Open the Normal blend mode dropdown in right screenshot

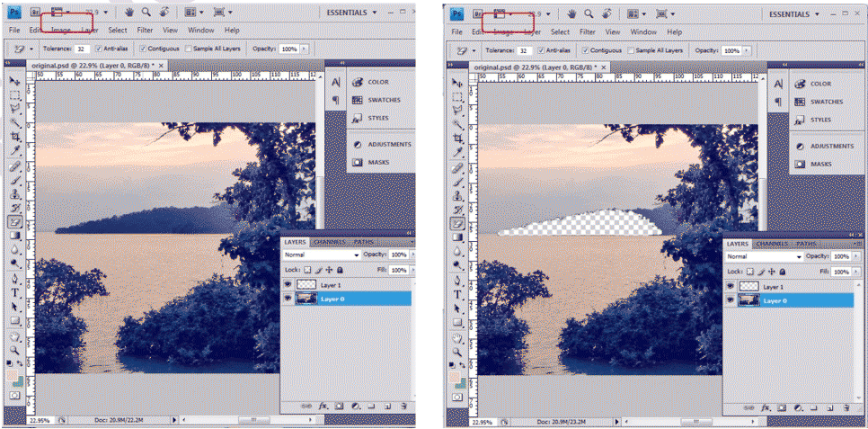[x=765, y=256]
